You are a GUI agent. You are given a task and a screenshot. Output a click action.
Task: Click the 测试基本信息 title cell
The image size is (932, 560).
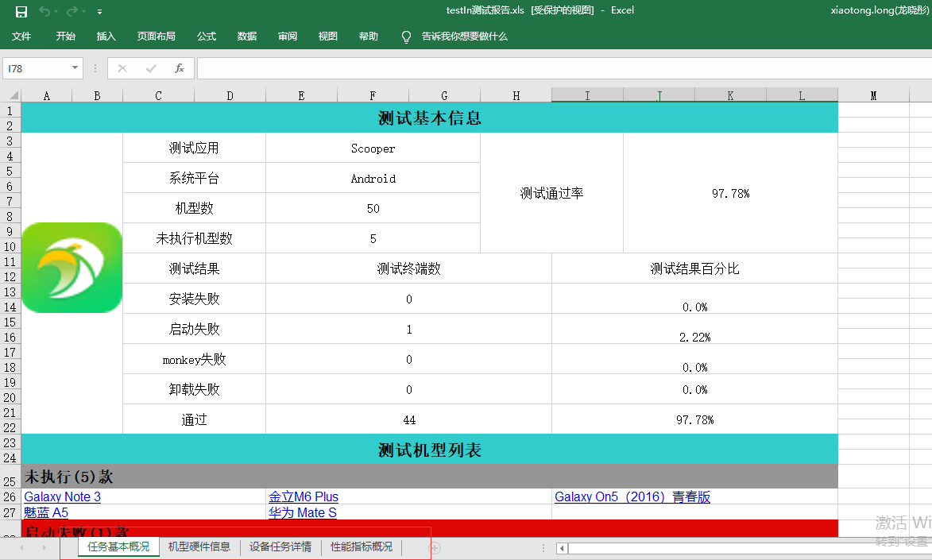coord(429,118)
